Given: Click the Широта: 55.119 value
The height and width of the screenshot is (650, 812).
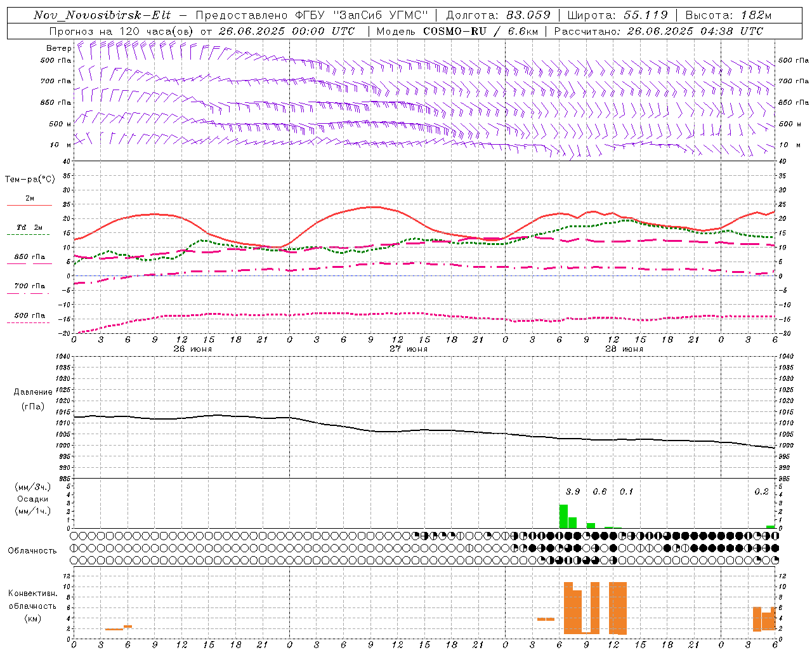Looking at the screenshot, I should [617, 15].
